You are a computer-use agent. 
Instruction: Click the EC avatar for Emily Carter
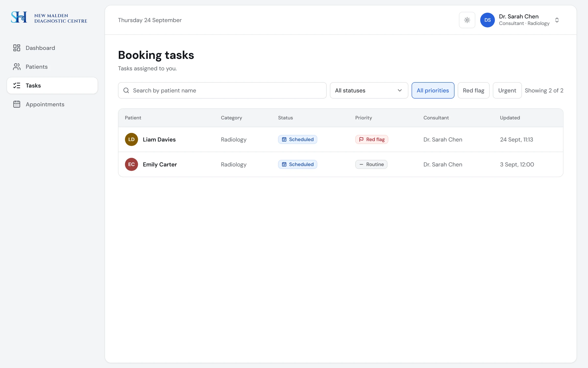coord(131,164)
